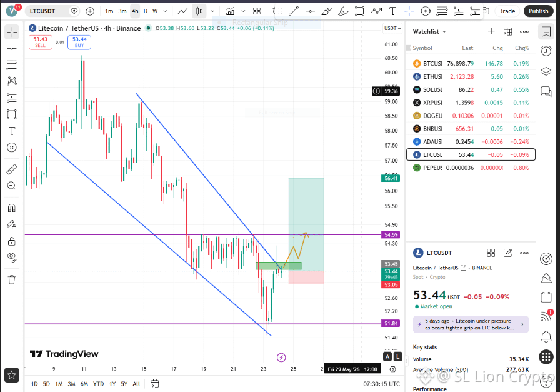Open chart settings gear at the axis corner
Viewport: 560px width, 392px height.
pos(392,369)
